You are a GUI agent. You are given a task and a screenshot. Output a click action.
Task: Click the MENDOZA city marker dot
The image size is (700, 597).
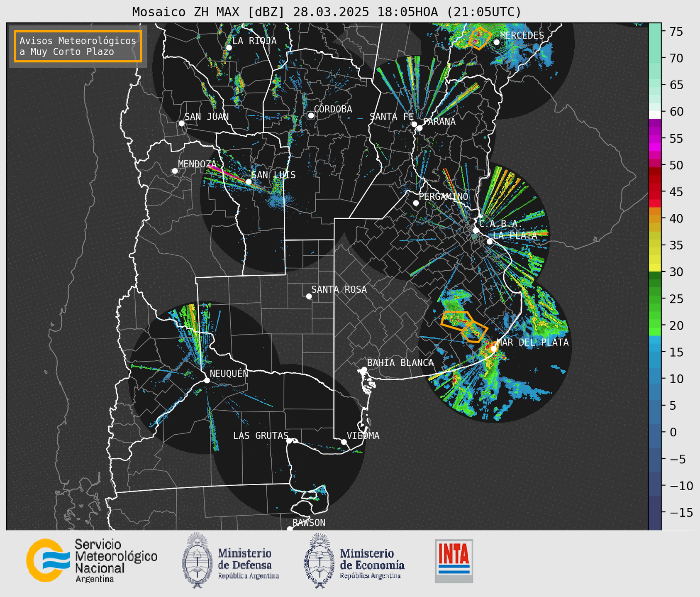175,171
